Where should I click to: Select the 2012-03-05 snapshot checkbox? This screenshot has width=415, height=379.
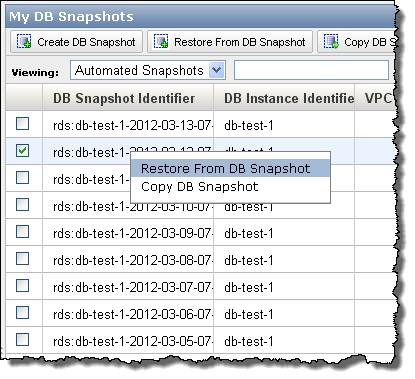[x=22, y=340]
